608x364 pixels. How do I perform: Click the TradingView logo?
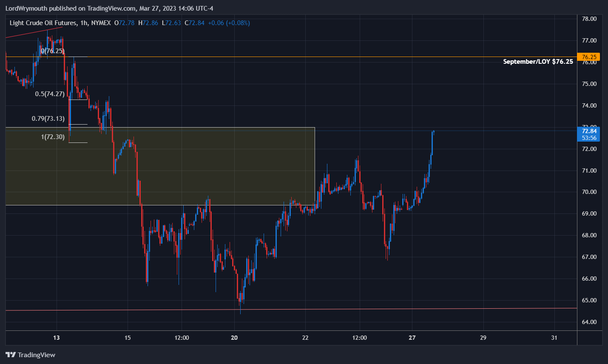pos(30,355)
